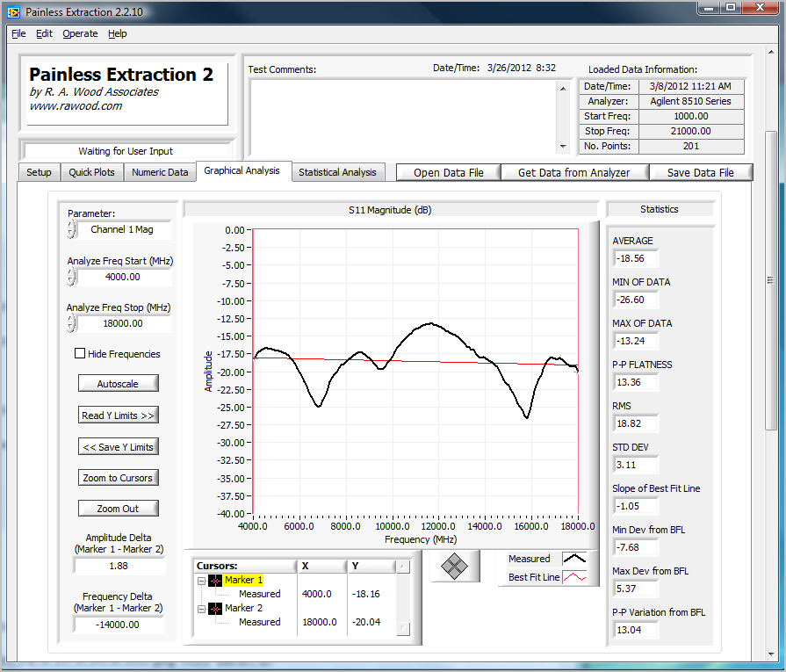Click the Test Comments scroll down arrow

point(563,147)
